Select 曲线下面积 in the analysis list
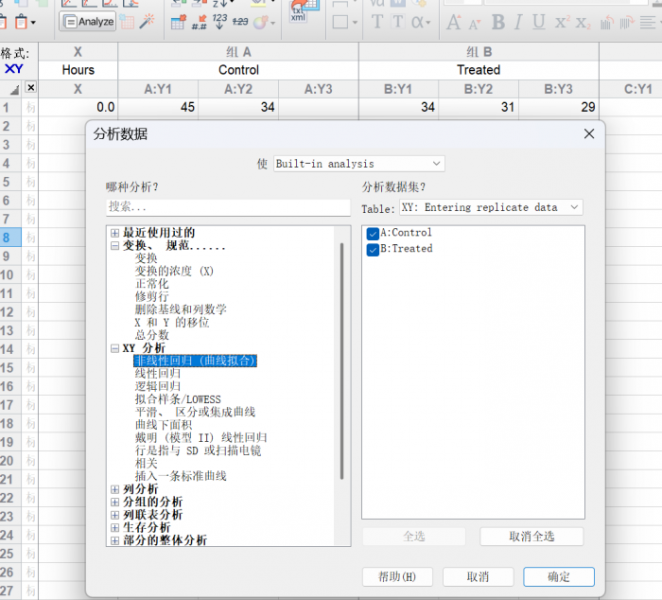662x600 pixels. [166, 425]
